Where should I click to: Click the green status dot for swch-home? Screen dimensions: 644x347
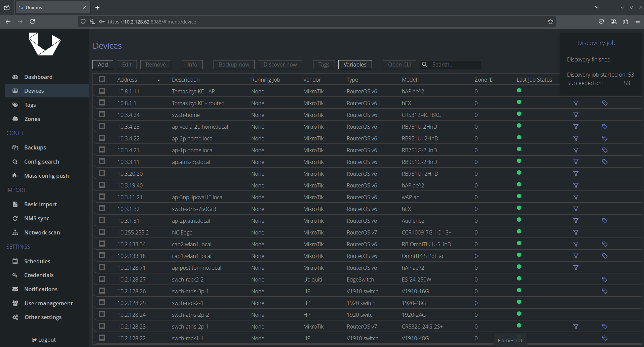pos(519,114)
